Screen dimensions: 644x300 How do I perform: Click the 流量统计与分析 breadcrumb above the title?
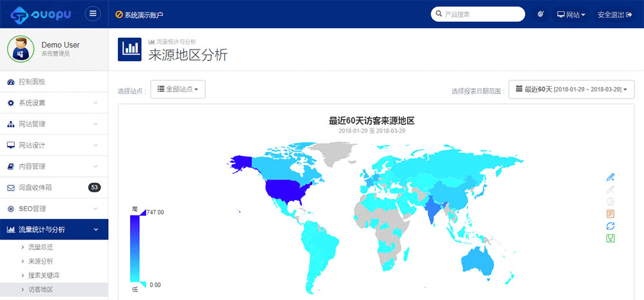pyautogui.click(x=176, y=42)
